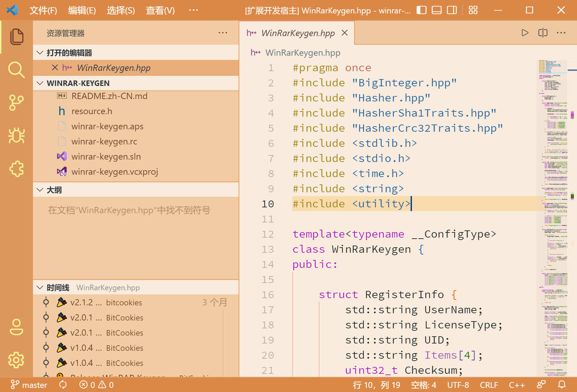
Task: Change line ending via CRLF status item
Action: click(489, 385)
